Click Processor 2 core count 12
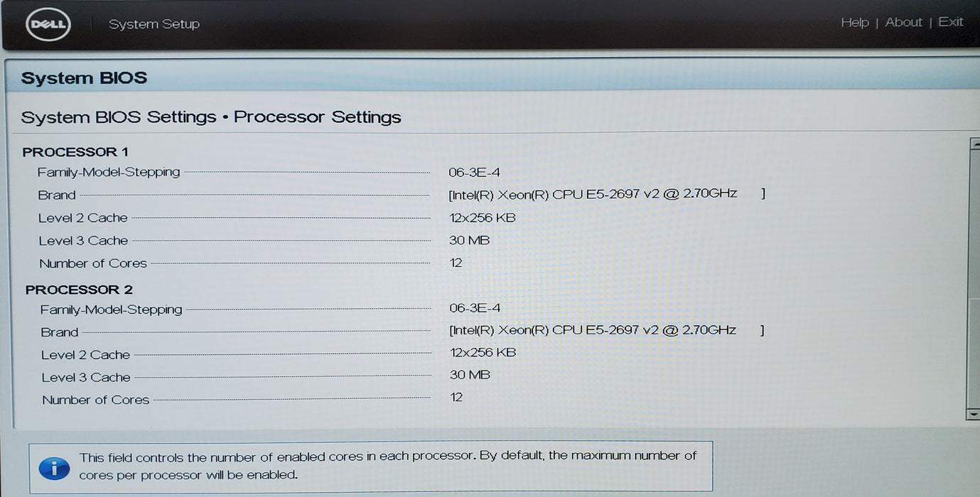The width and height of the screenshot is (980, 497). pyautogui.click(x=456, y=397)
